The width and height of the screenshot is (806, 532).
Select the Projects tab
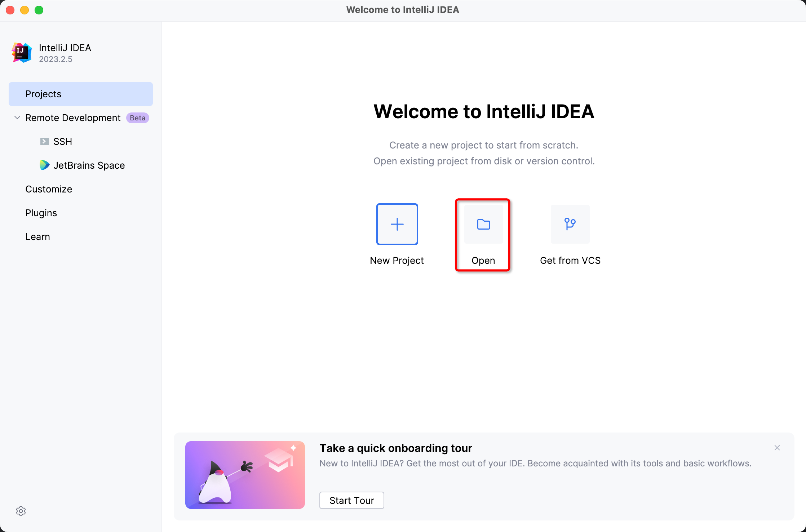(x=81, y=94)
